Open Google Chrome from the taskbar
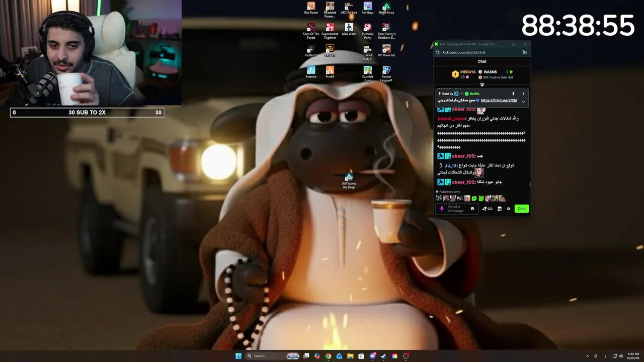644x362 pixels. [x=328, y=356]
